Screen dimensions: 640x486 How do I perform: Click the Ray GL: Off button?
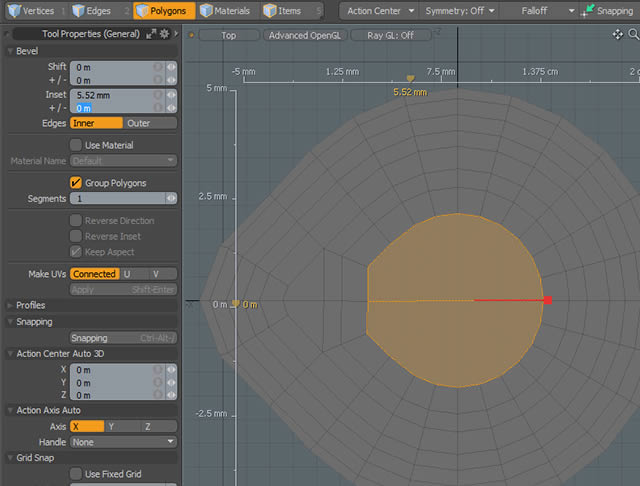tap(390, 36)
